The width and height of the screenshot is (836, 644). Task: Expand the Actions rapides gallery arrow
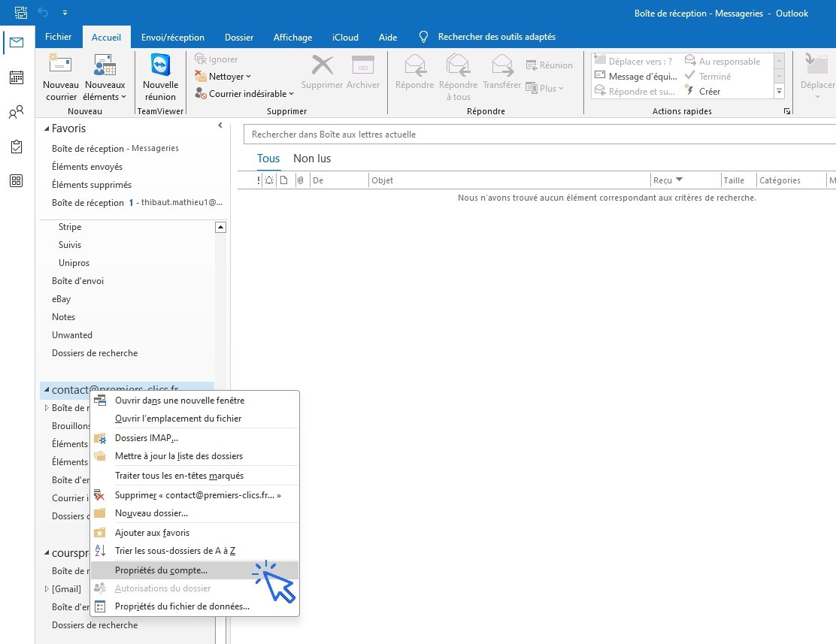click(x=779, y=92)
